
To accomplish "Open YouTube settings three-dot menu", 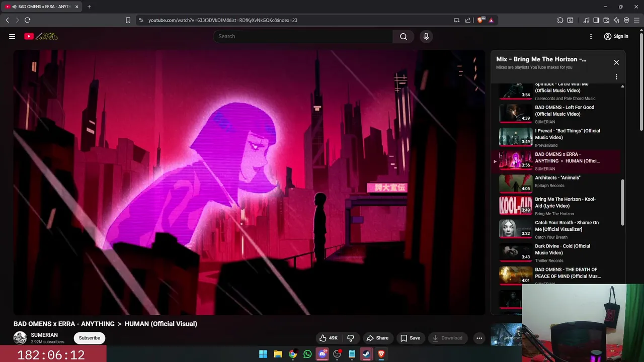I will (591, 36).
